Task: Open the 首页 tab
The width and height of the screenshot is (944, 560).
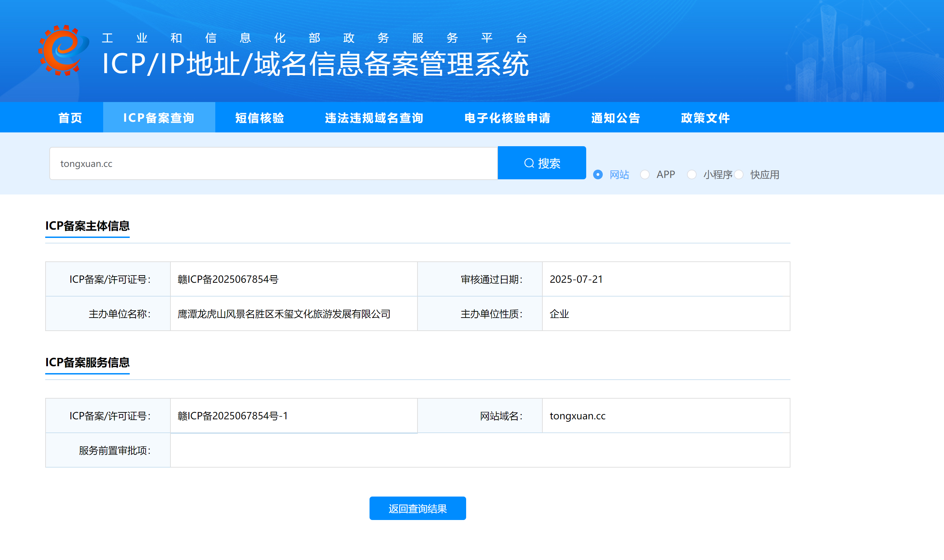Action: click(x=70, y=118)
